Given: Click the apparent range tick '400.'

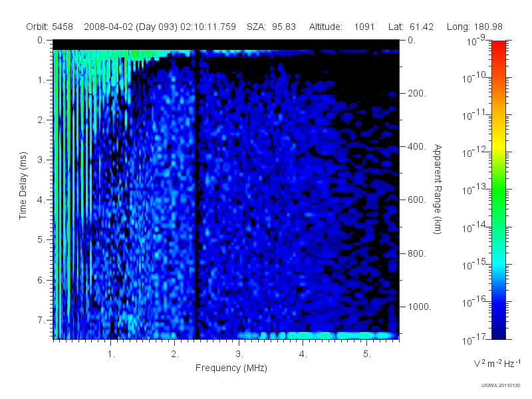Looking at the screenshot, I should coord(417,146).
